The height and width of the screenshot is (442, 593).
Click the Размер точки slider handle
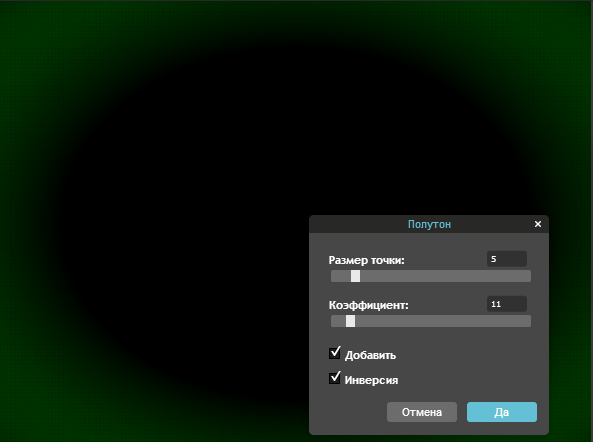355,276
